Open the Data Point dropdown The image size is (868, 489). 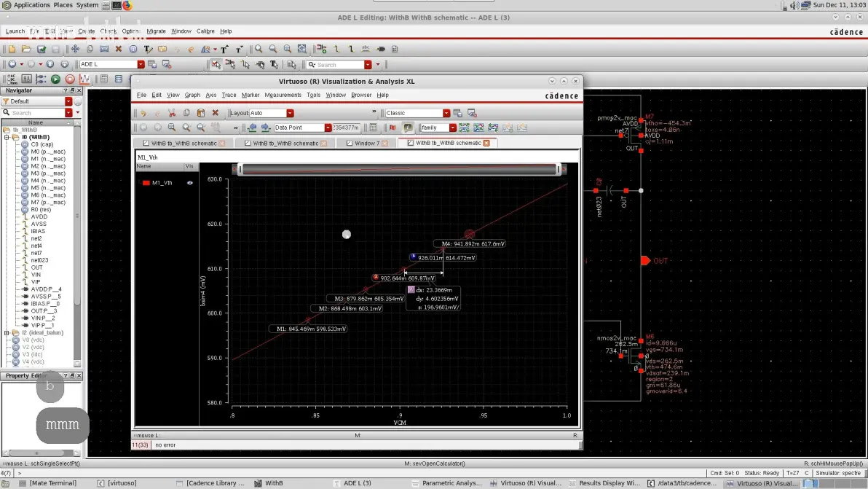pyautogui.click(x=328, y=128)
